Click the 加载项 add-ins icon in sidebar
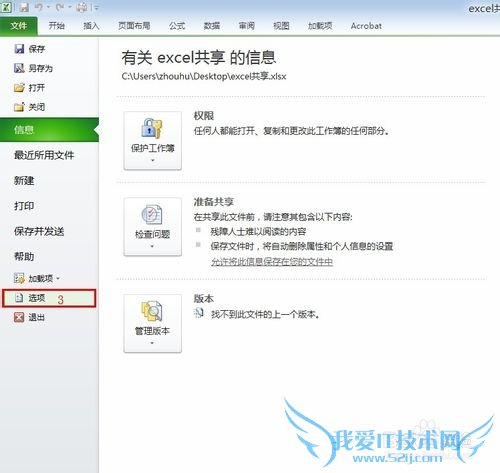Image resolution: width=500 pixels, height=473 pixels. [19, 278]
